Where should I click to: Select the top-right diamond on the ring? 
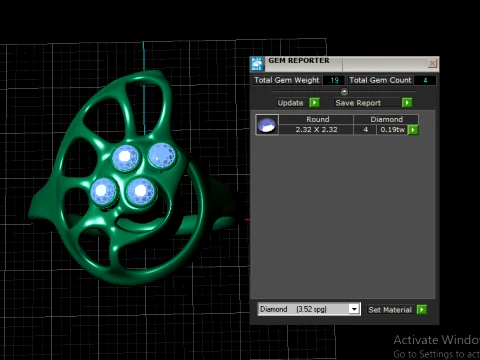[162, 155]
